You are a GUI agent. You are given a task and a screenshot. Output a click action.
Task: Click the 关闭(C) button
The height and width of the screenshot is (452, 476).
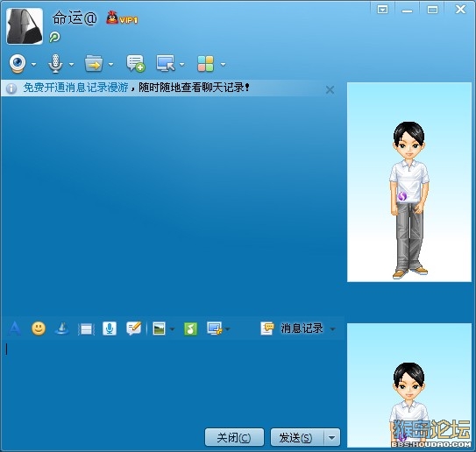[x=234, y=437]
